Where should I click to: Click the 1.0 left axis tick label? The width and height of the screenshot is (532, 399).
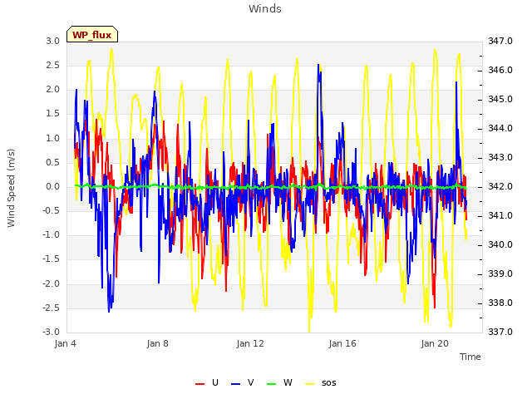click(x=53, y=138)
